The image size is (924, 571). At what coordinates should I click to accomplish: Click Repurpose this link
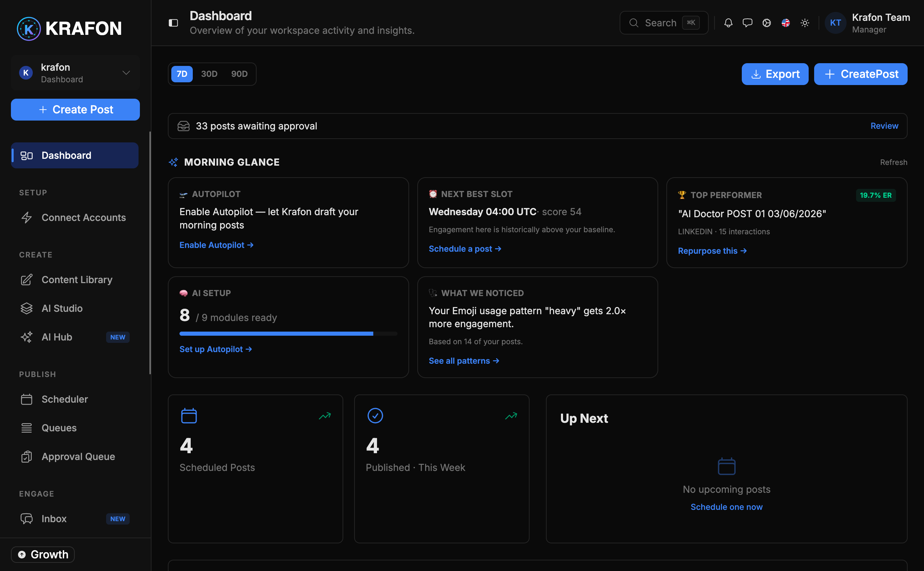click(x=712, y=251)
